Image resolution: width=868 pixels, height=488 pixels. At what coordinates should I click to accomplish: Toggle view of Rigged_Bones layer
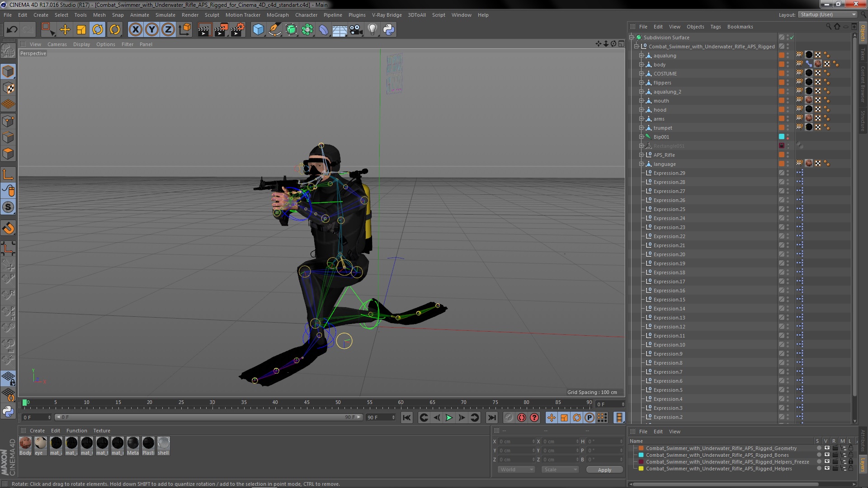826,455
